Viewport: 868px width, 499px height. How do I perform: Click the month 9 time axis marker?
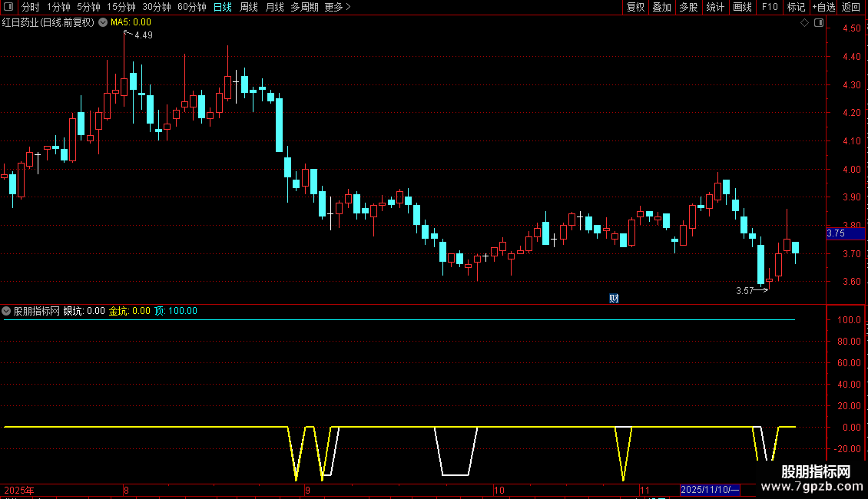[307, 491]
